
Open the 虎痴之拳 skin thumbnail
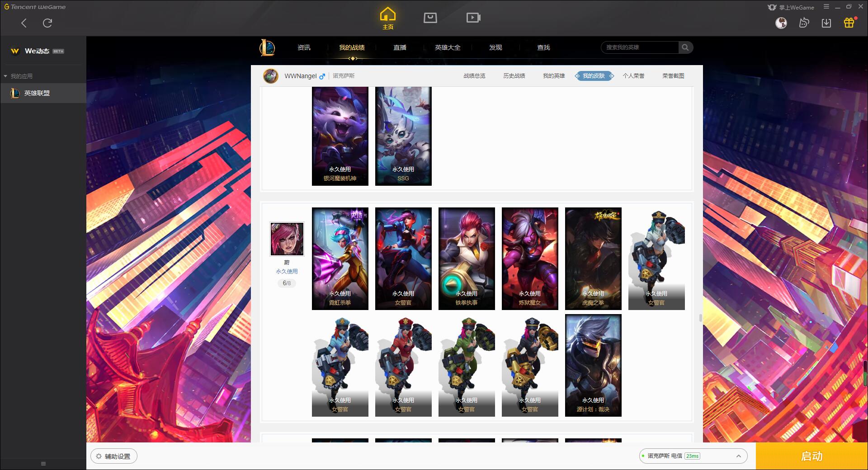tap(593, 258)
